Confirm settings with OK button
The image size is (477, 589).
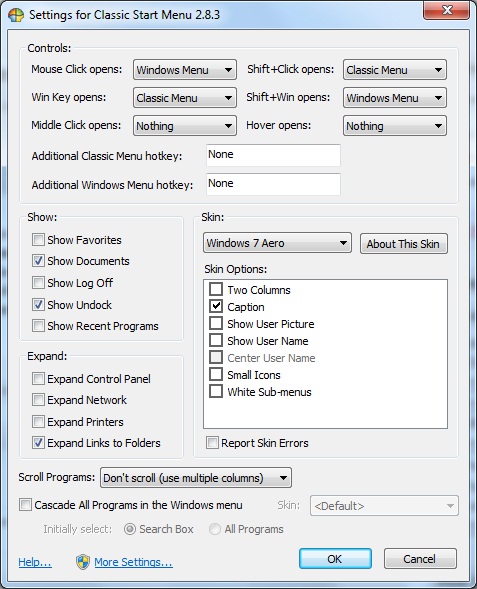pos(335,559)
